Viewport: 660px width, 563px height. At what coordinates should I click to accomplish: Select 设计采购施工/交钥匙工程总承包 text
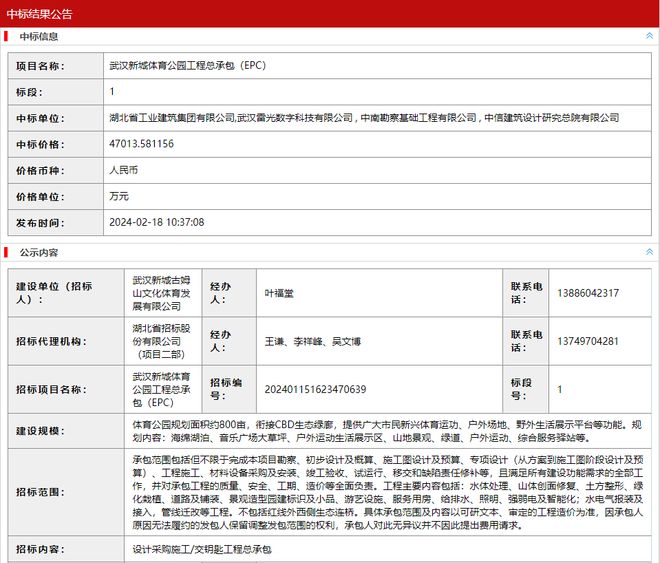(x=202, y=549)
